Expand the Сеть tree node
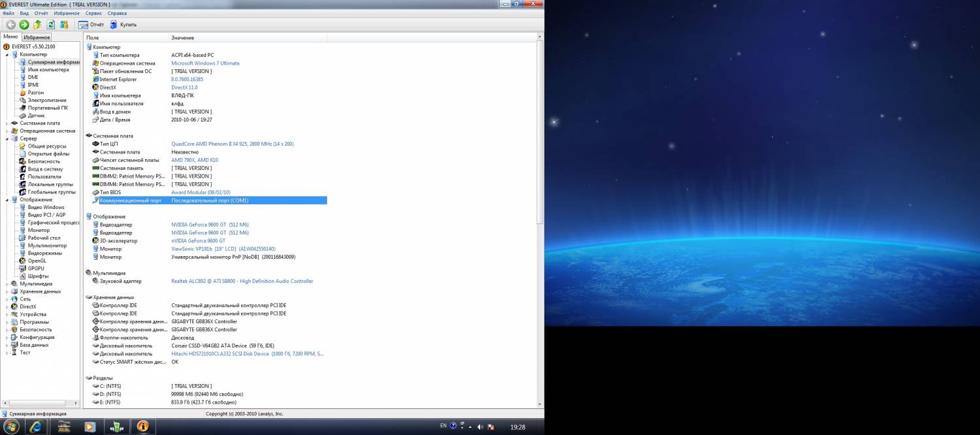Image resolution: width=980 pixels, height=435 pixels. (8, 299)
